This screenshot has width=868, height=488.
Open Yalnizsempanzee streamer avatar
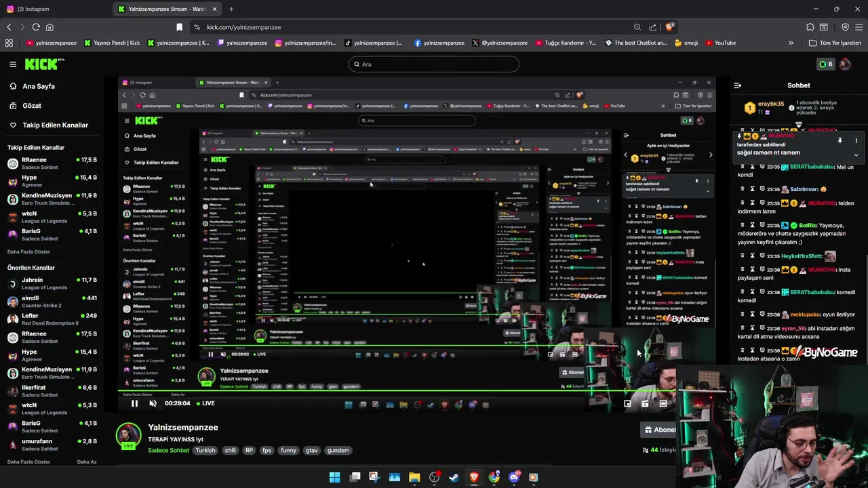click(x=128, y=436)
